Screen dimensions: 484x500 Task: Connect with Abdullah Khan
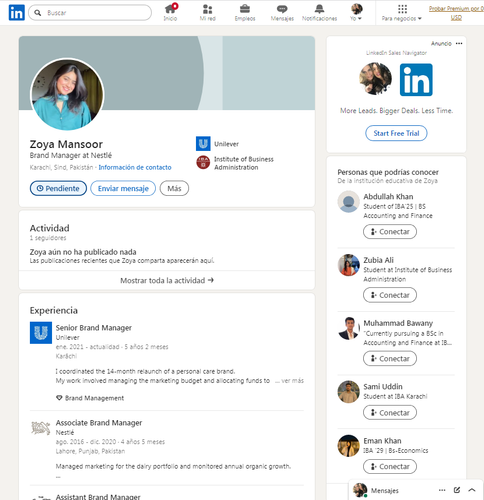(390, 232)
